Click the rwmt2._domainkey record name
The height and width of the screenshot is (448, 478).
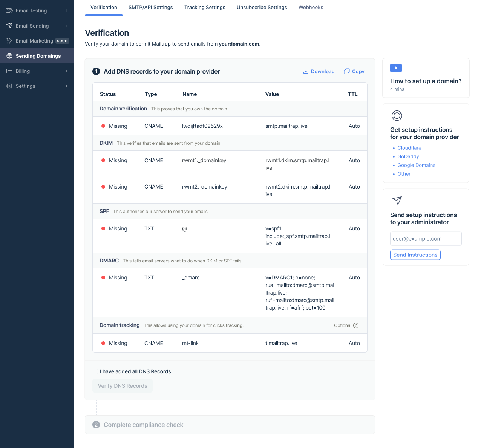tap(205, 187)
